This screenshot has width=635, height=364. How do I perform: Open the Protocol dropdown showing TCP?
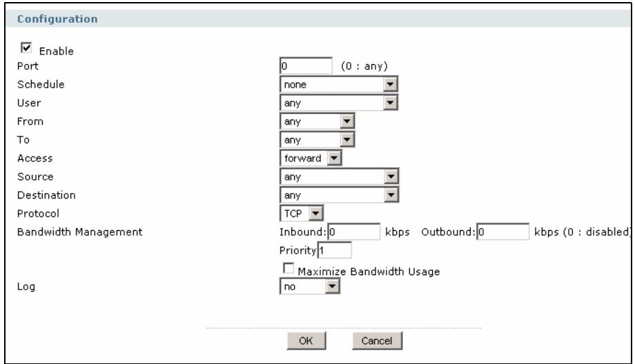(302, 214)
